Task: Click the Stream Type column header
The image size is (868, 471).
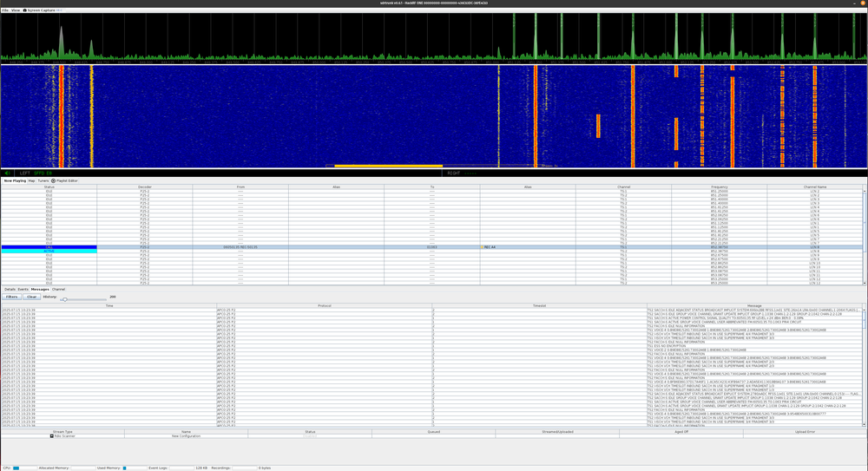Action: pyautogui.click(x=62, y=432)
